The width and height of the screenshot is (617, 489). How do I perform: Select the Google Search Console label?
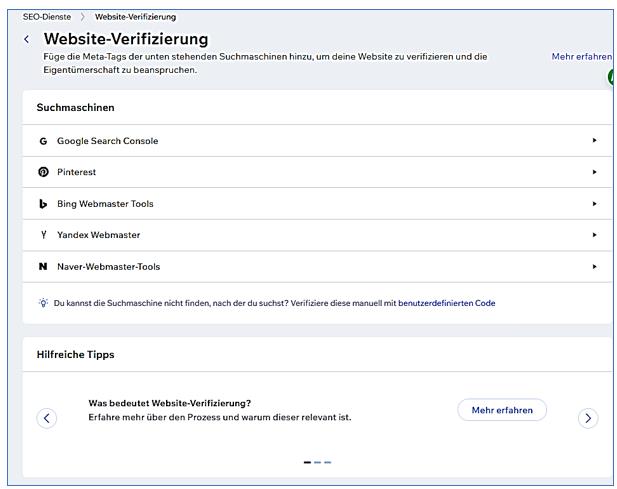click(107, 141)
